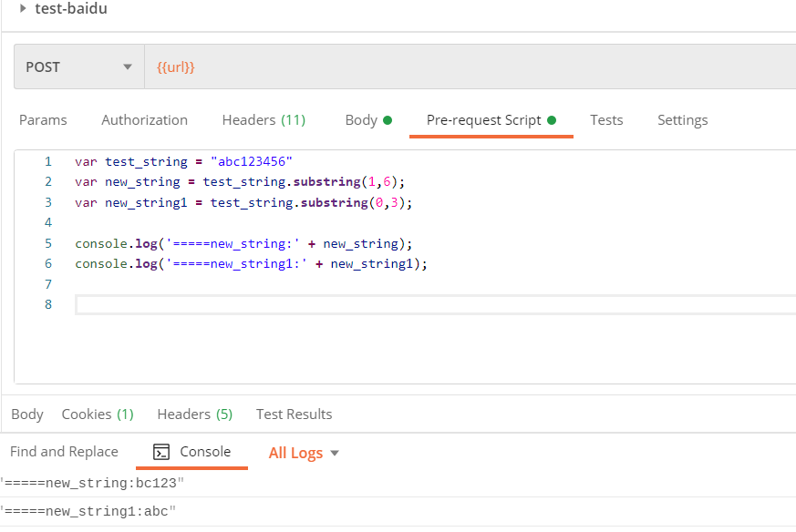Switch to the request Body tab

[x=368, y=120]
